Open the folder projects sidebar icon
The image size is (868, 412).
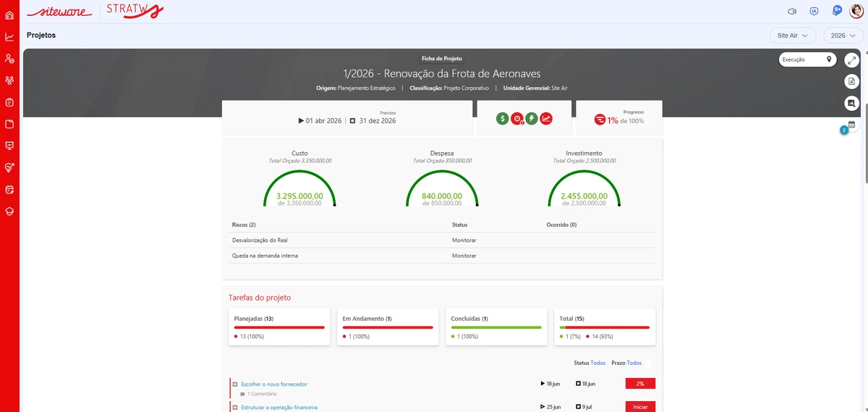9,124
